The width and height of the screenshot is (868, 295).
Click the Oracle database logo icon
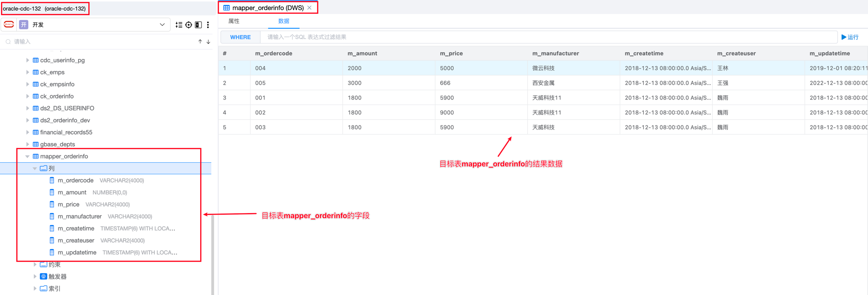pos(9,25)
